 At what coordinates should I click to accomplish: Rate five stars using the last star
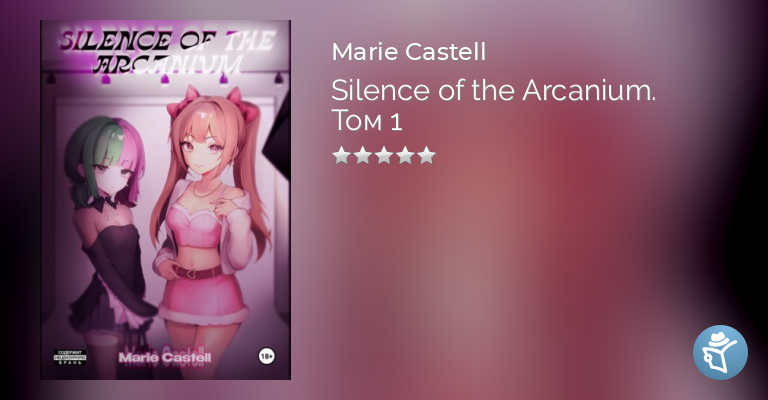[427, 156]
